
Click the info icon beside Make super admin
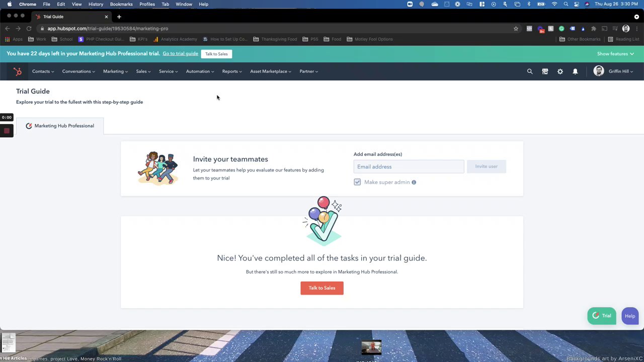414,182
